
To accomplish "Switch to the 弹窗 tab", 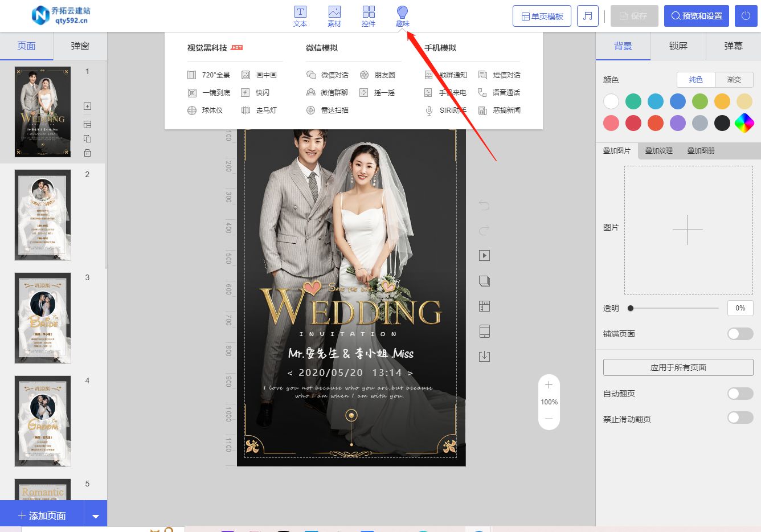I will pyautogui.click(x=80, y=46).
